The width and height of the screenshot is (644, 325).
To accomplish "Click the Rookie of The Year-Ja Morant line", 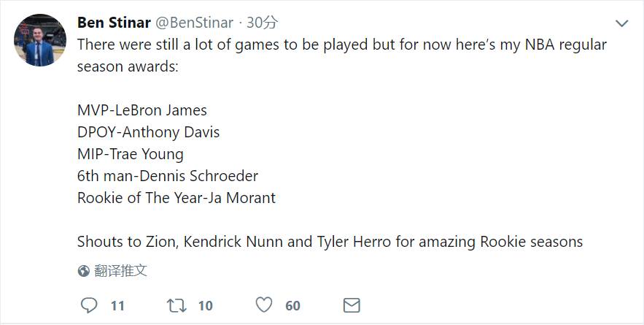I will (176, 198).
